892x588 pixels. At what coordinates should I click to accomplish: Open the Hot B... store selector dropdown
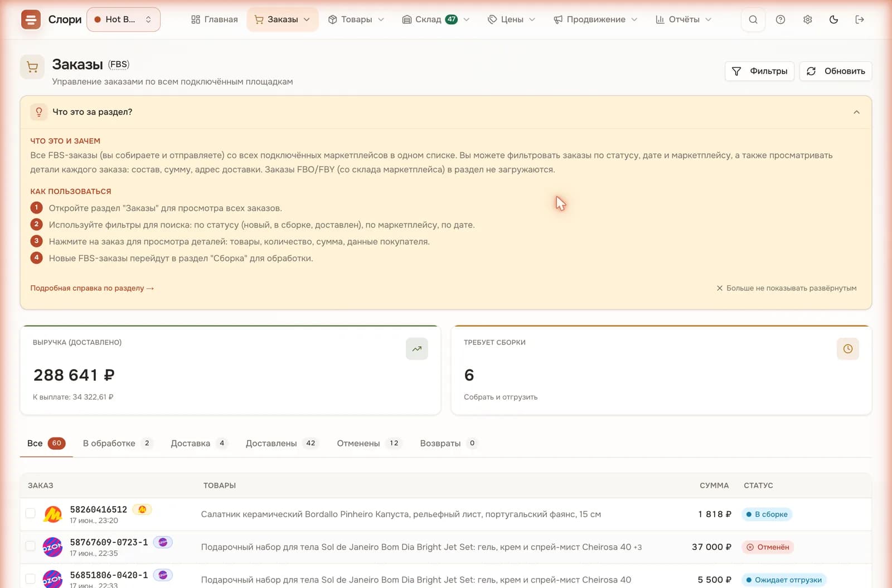tap(123, 20)
